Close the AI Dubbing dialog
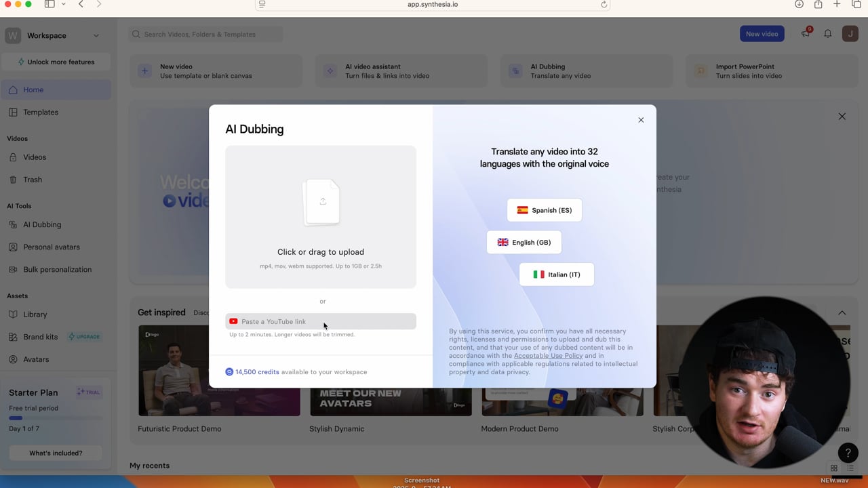 pos(641,120)
